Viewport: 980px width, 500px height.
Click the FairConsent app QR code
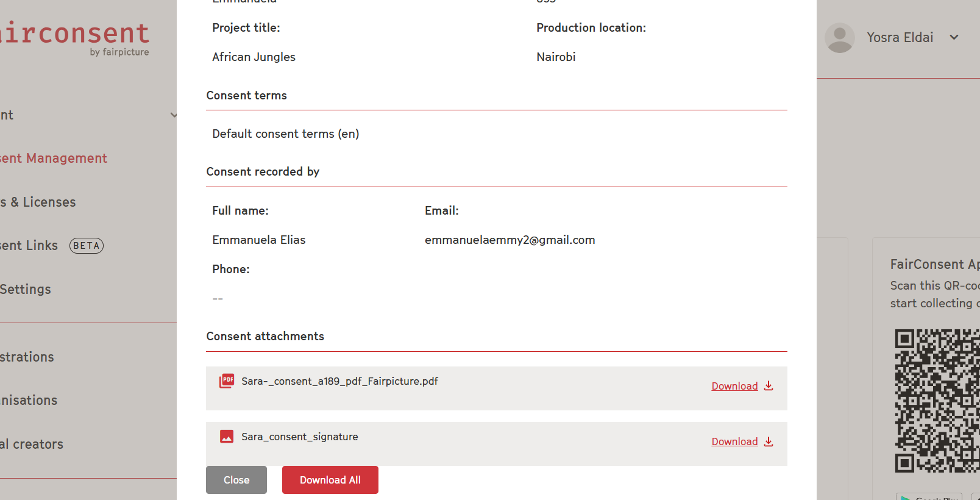(937, 401)
